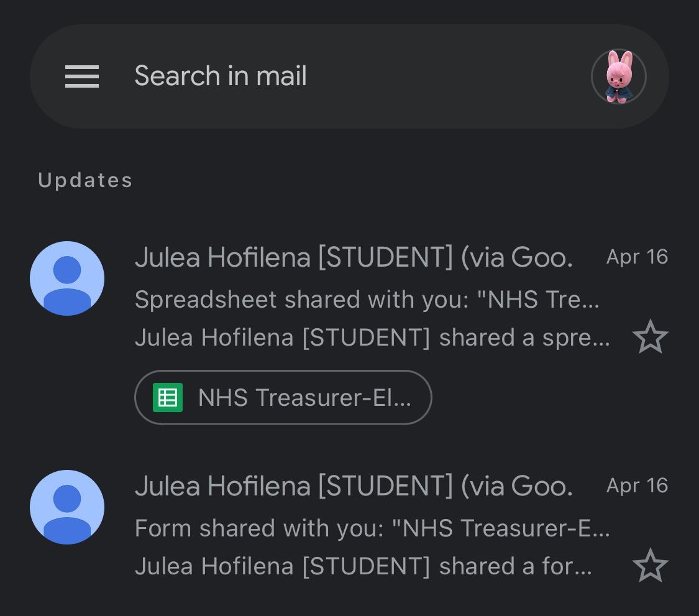Image resolution: width=699 pixels, height=616 pixels.
Task: Open the hamburger navigation menu
Action: [82, 76]
